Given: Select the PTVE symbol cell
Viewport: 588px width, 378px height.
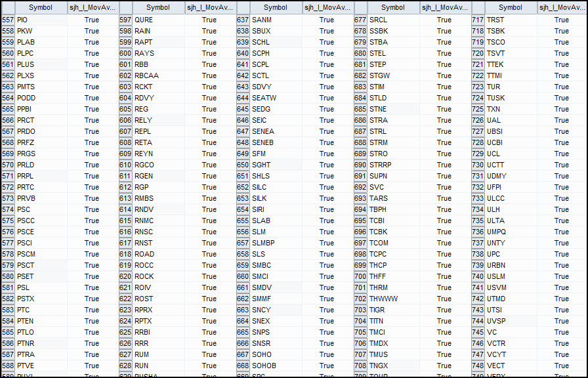Looking at the screenshot, I should click(41, 366).
